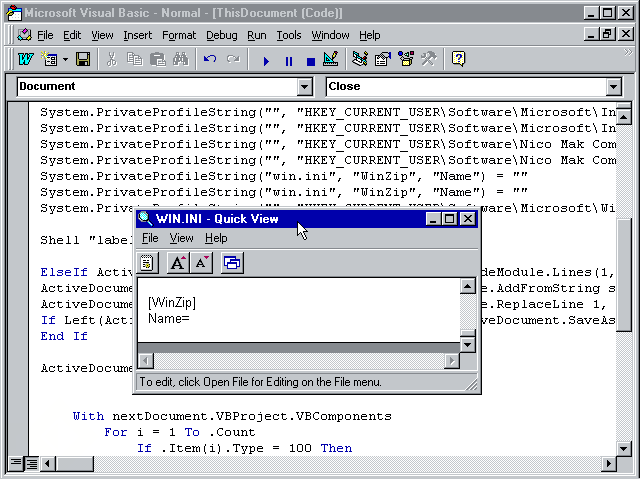
Task: Click the Break pause icon
Action: click(289, 61)
